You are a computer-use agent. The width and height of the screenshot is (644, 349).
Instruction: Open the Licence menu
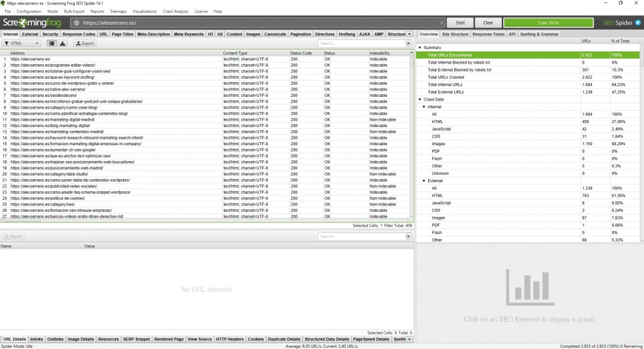tap(201, 11)
